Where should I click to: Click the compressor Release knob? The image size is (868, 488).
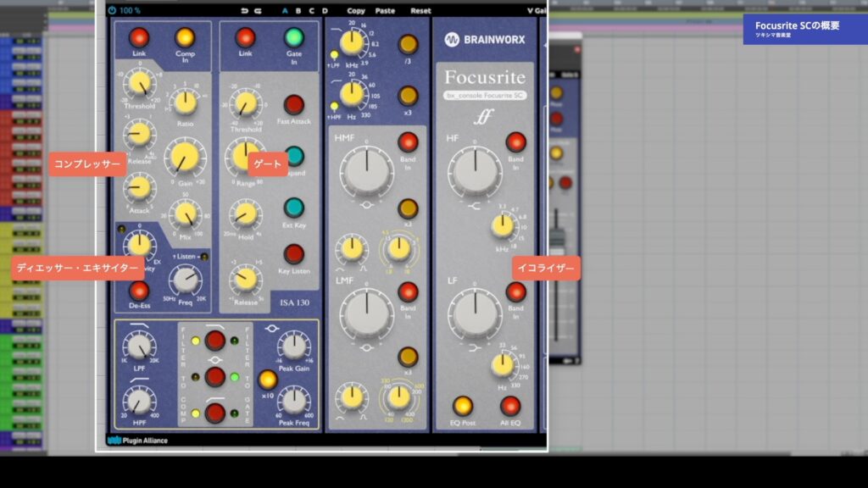coord(139,135)
